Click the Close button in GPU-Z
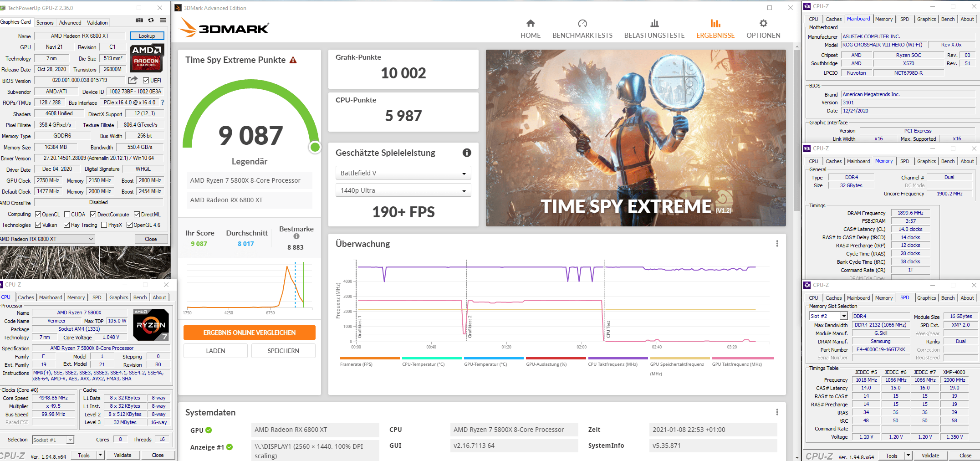Viewport: 980px width, 461px height. (x=151, y=239)
